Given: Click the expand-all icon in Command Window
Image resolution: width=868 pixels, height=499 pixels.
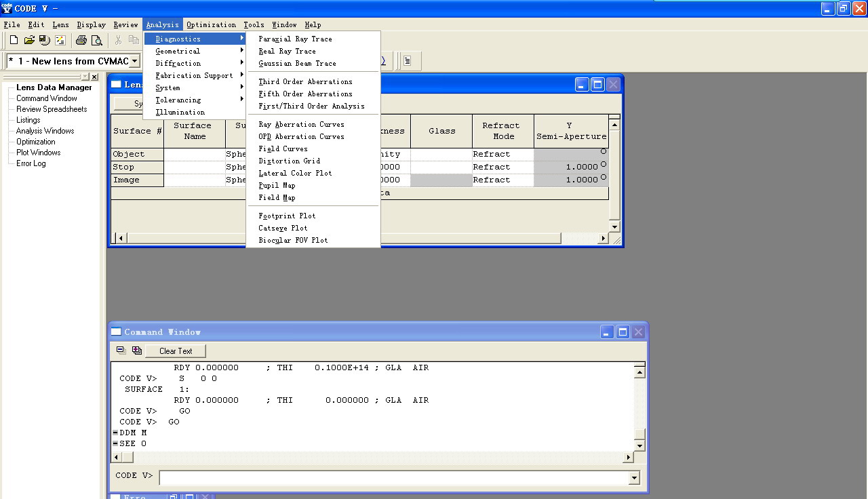Looking at the screenshot, I should pyautogui.click(x=137, y=351).
